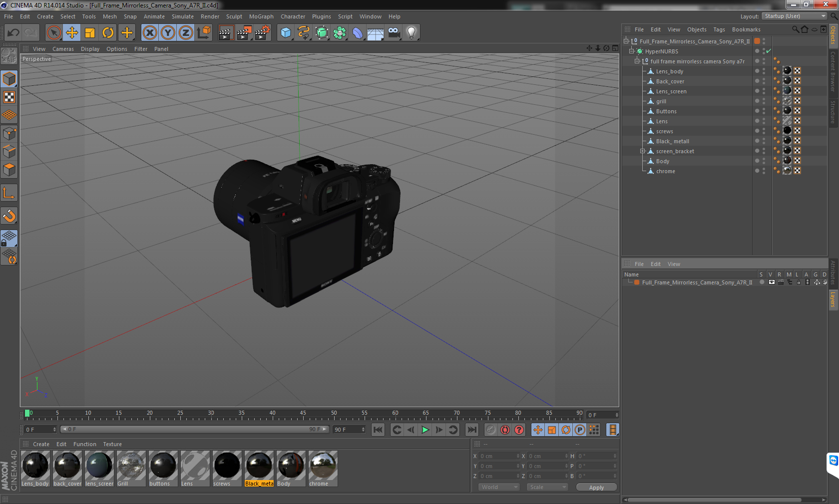Select the lens_screen material swatch
This screenshot has height=504, width=839.
[x=99, y=469]
